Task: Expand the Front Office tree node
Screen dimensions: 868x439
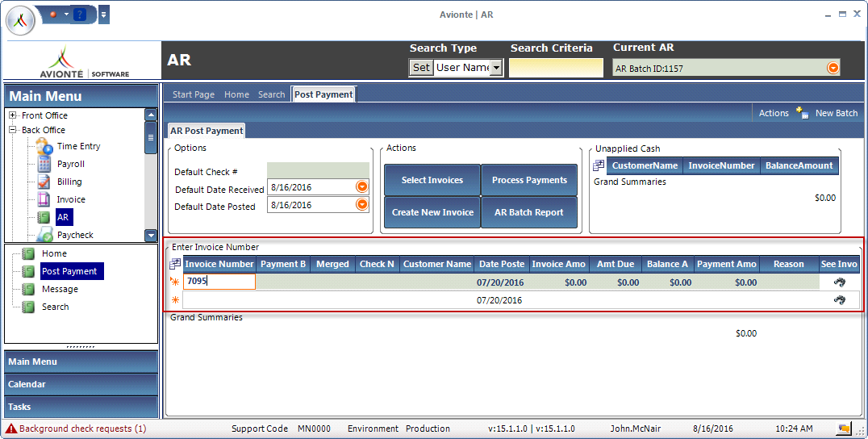Action: pos(13,115)
